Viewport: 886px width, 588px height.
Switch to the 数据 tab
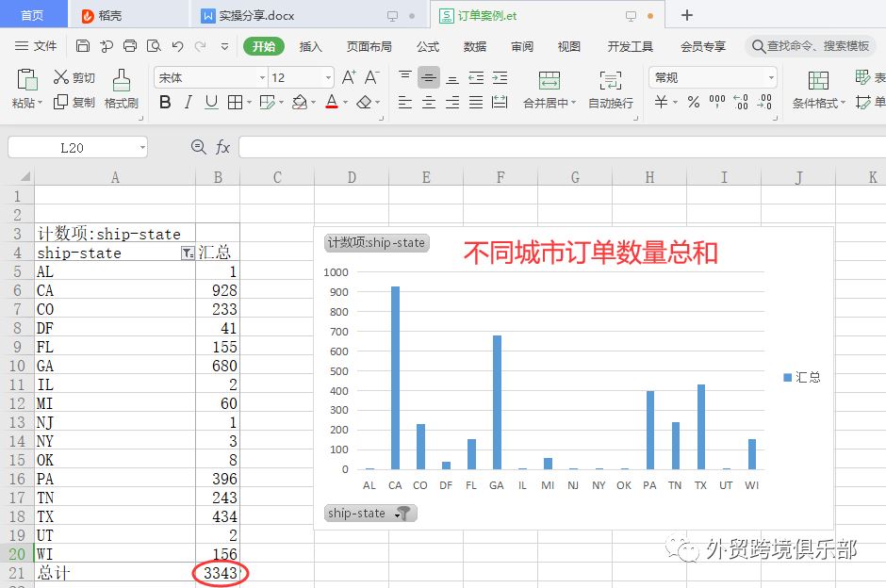click(x=475, y=46)
